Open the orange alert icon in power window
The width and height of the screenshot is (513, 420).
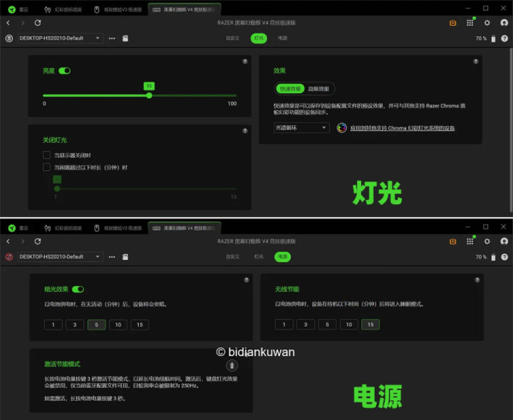(453, 241)
